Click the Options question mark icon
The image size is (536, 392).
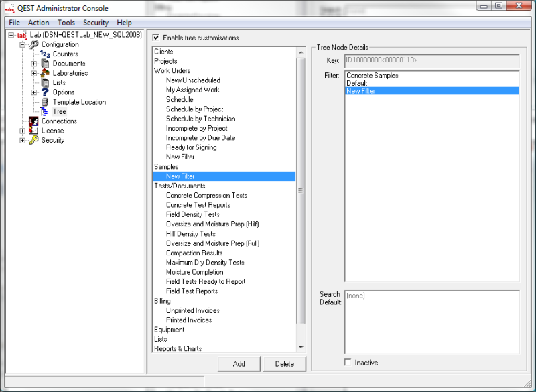point(46,92)
